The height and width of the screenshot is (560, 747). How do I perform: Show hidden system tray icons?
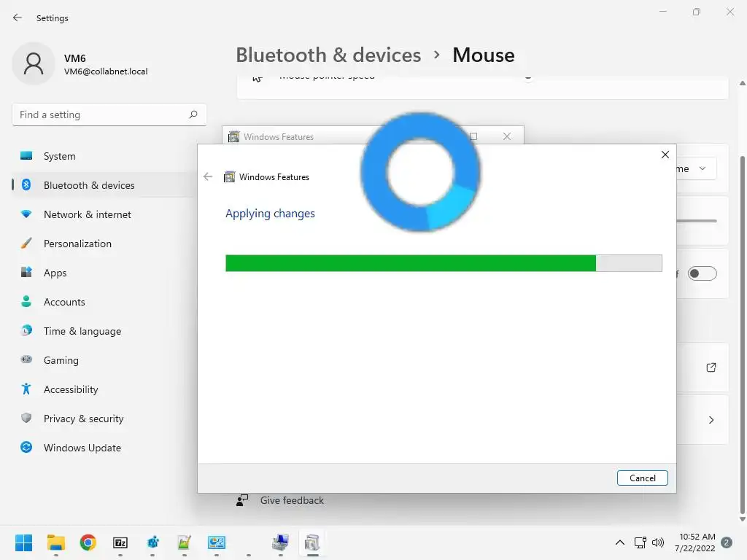(620, 542)
